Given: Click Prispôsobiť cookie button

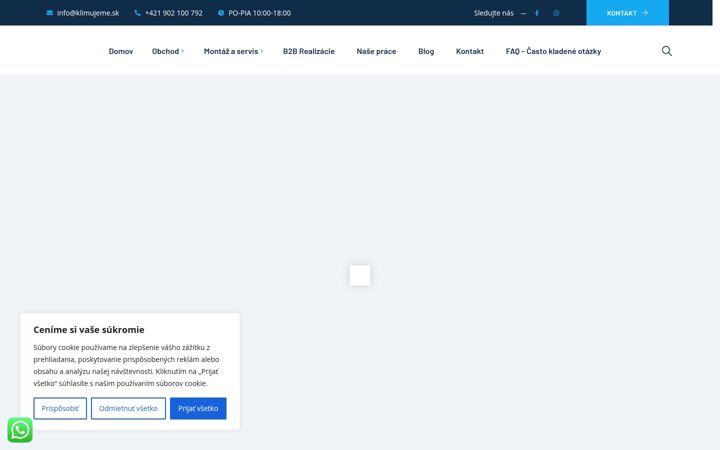Looking at the screenshot, I should point(60,408).
